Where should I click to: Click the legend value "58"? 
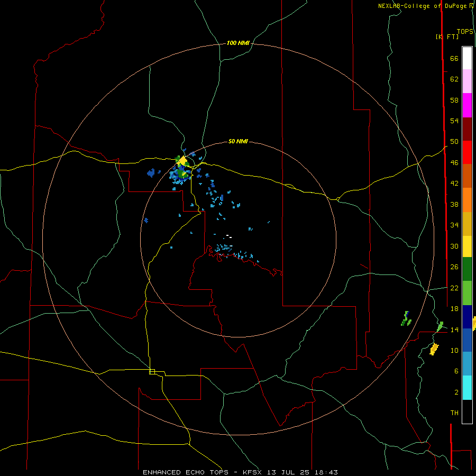point(454,100)
